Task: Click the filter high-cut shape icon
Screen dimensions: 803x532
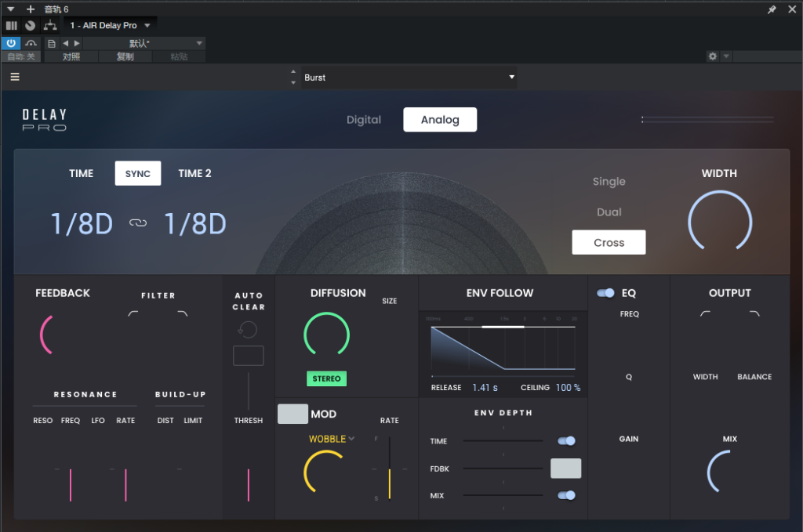Action: coord(182,313)
